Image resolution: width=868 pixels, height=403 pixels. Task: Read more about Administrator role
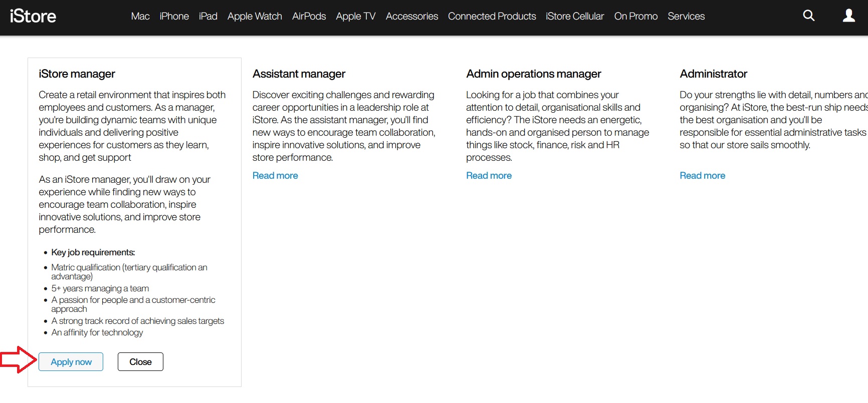tap(702, 176)
